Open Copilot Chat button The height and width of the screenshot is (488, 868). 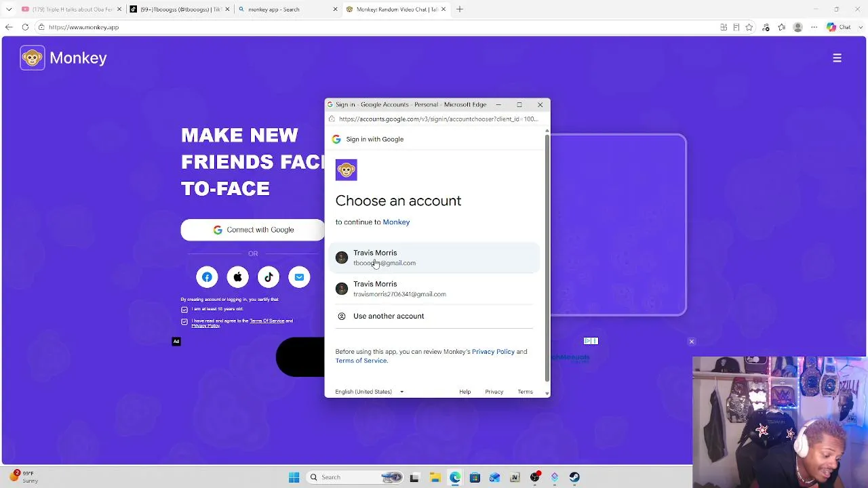click(839, 27)
